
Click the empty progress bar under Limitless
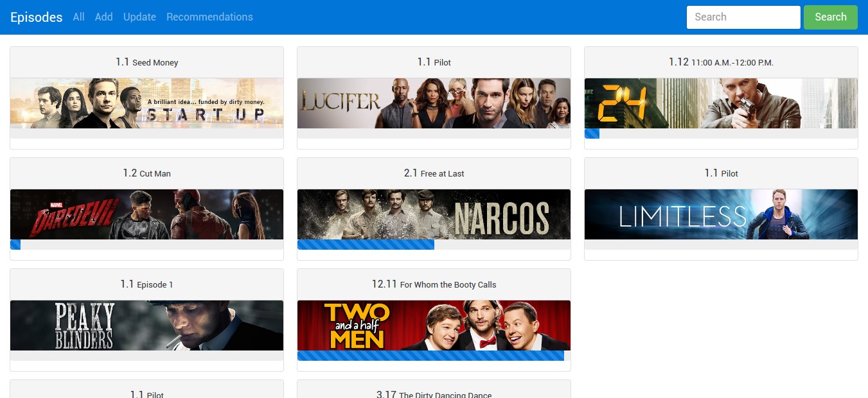pos(721,245)
